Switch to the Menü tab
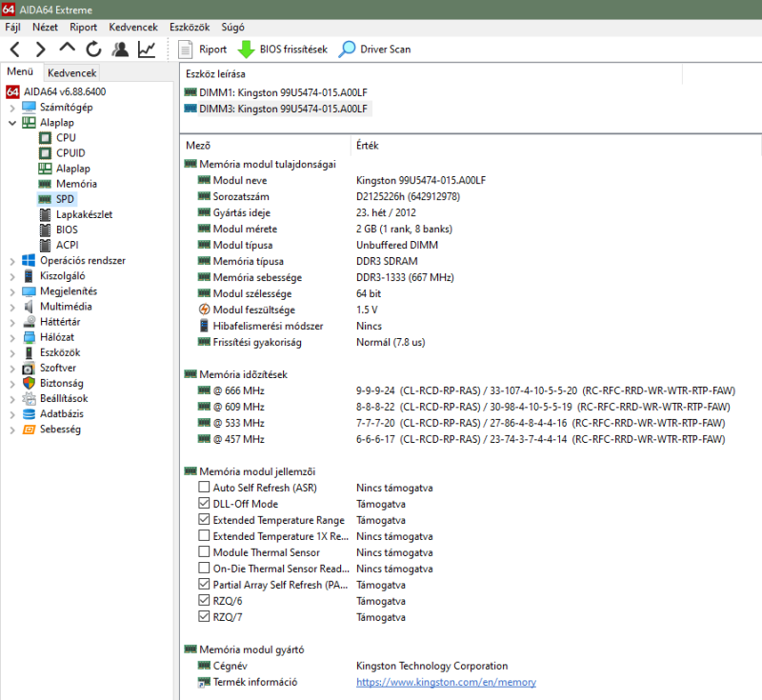Image resolution: width=762 pixels, height=700 pixels. [x=20, y=71]
